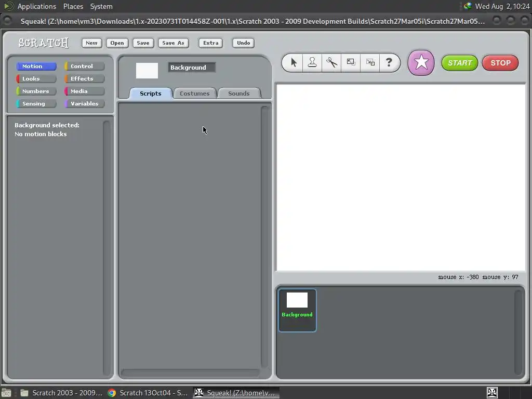532x399 pixels.
Task: Select the Sensing block category
Action: 36,104
